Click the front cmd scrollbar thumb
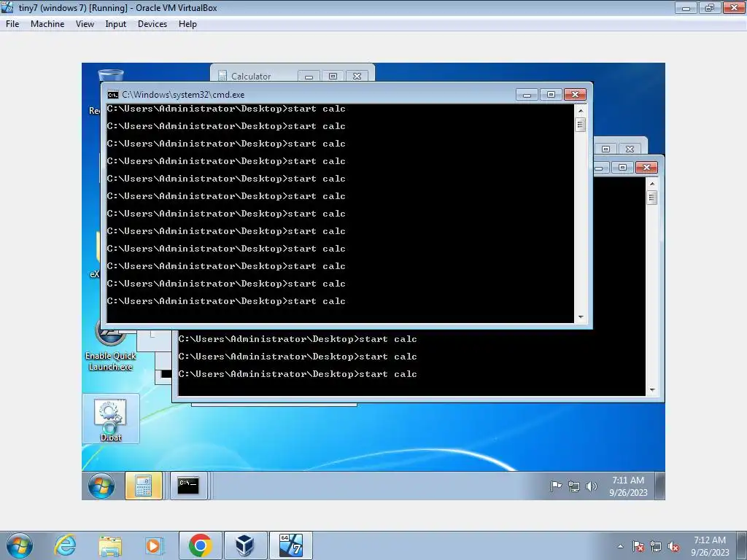This screenshot has height=560, width=747. (580, 125)
